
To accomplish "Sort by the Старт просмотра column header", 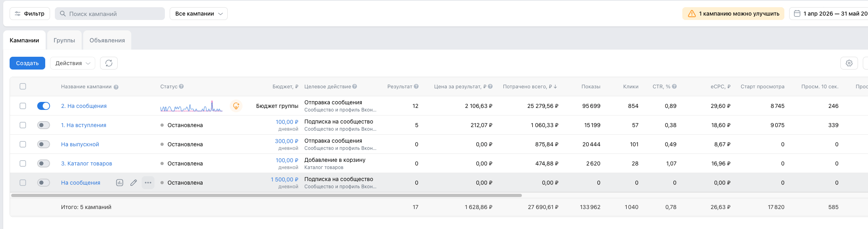I will click(x=762, y=87).
